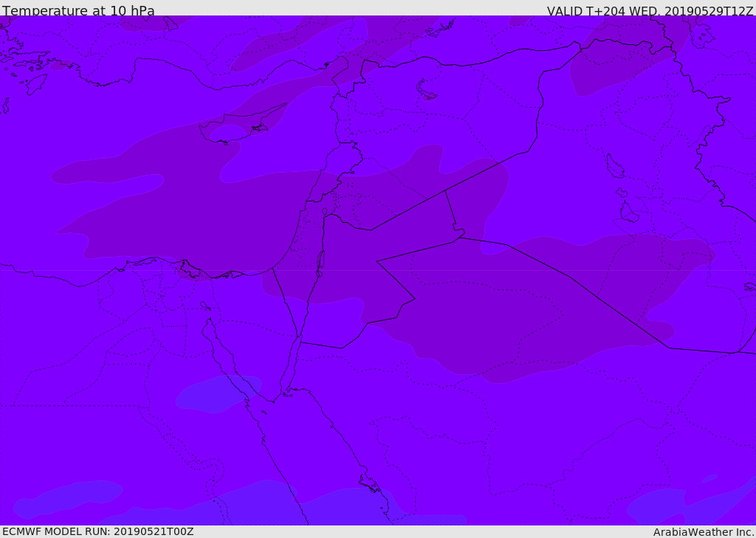This screenshot has width=756, height=538.
Task: Click the 'Temperature at 10 hPa' title
Action: click(78, 10)
